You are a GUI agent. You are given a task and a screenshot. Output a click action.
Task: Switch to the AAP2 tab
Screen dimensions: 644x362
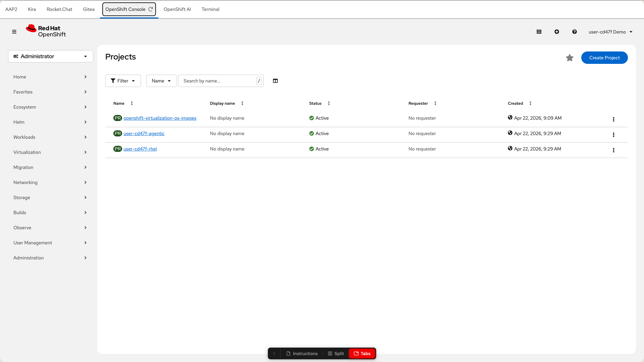[x=11, y=9]
